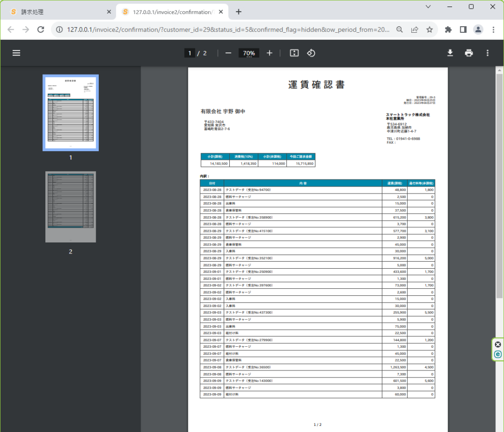Toggle the PDF sidebar hamburger menu
The width and height of the screenshot is (504, 432).
[16, 53]
